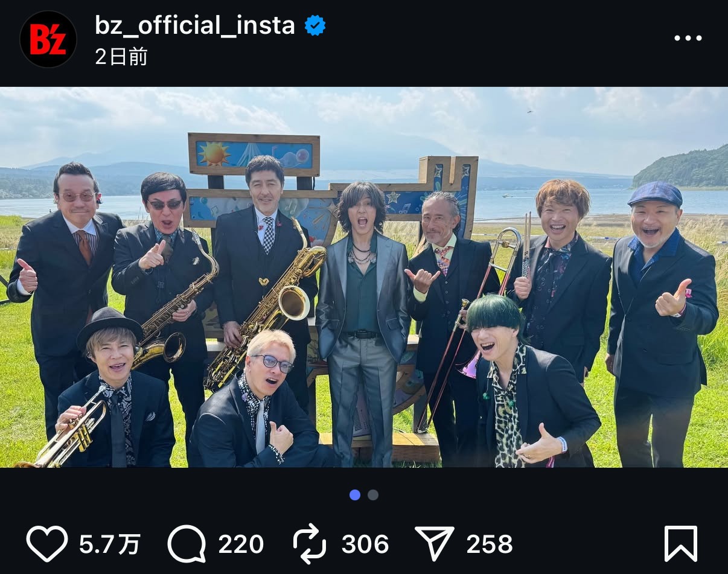728x574 pixels.
Task: Select the active blue carousel dot indicator
Action: tap(355, 495)
